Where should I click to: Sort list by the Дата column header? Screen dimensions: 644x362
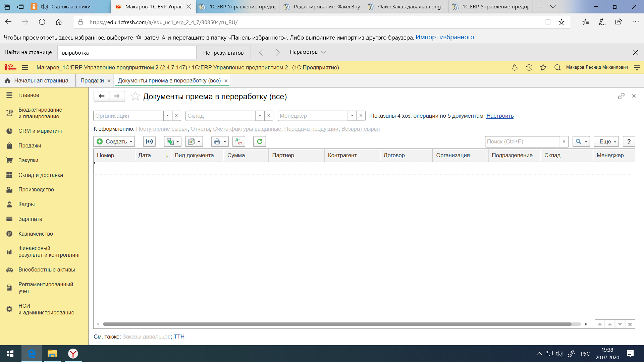(153, 155)
